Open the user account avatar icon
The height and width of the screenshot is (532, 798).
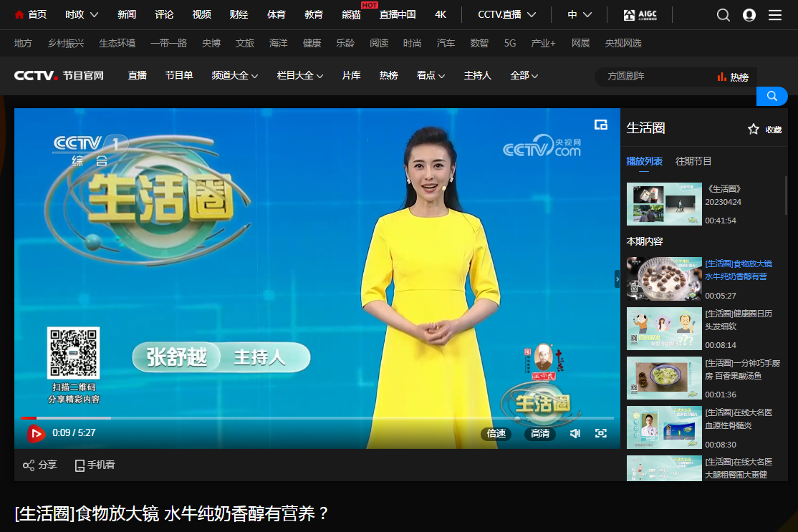pos(749,15)
